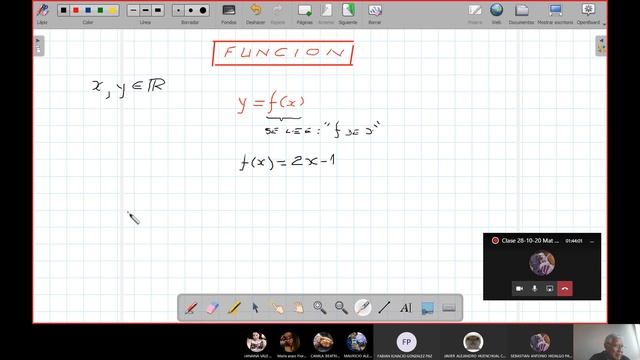Viewport: 640px width, 360px height.
Task: Open the Documentos view
Action: pos(522,10)
